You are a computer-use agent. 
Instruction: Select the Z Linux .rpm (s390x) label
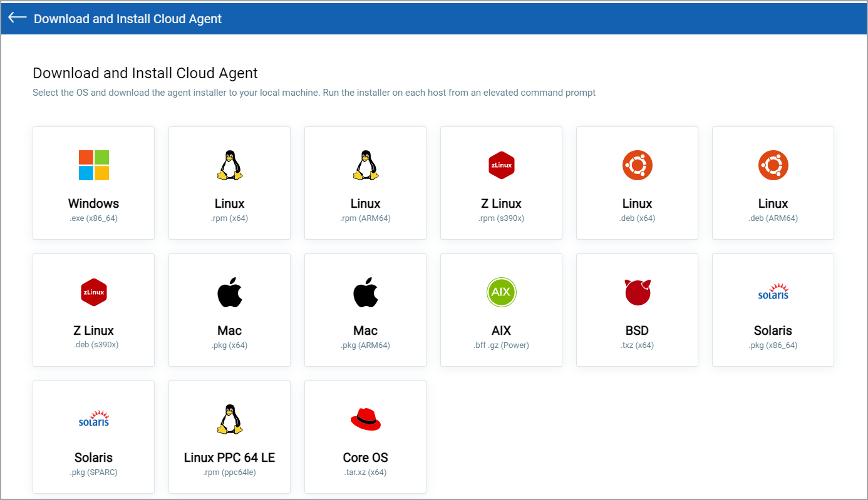point(502,203)
